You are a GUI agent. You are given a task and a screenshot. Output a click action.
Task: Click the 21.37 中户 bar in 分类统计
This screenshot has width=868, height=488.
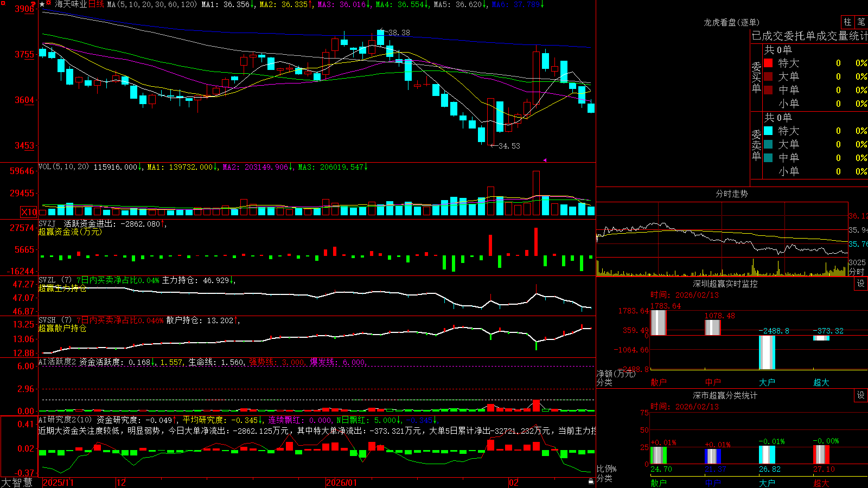[x=713, y=457]
